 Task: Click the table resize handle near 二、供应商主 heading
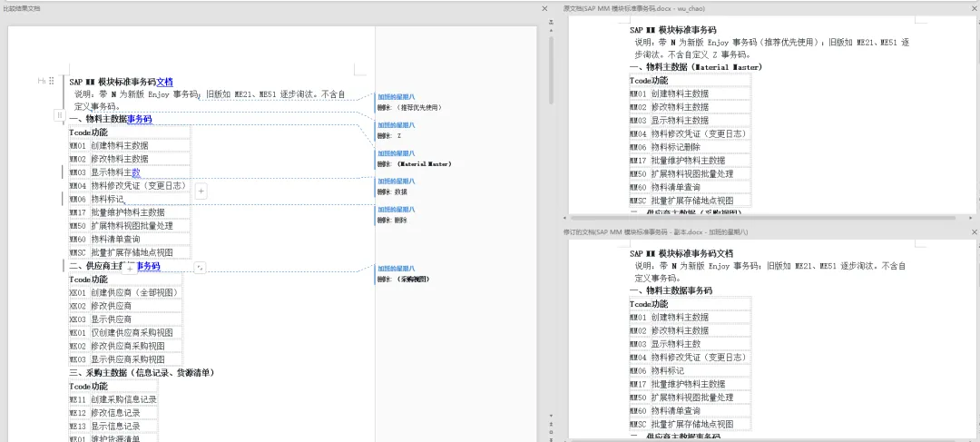click(200, 268)
